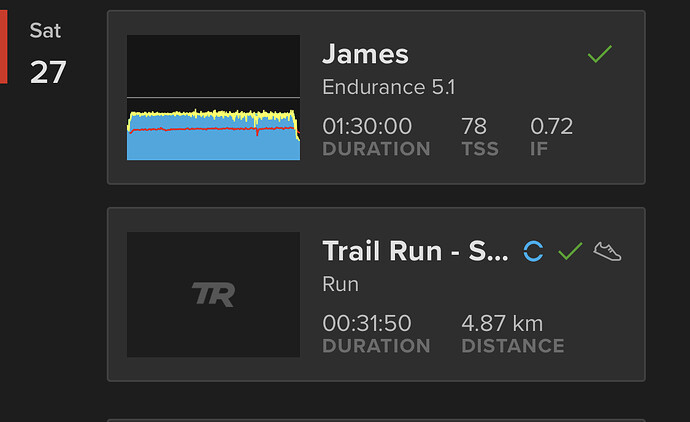690x422 pixels.
Task: Open the partially visible card at bottom
Action: point(376,419)
